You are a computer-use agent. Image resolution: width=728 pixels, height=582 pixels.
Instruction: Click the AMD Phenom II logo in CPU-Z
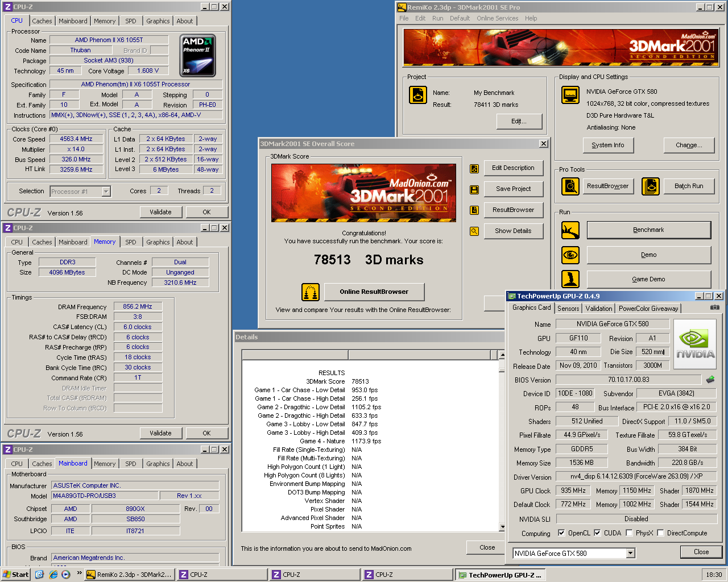click(198, 56)
